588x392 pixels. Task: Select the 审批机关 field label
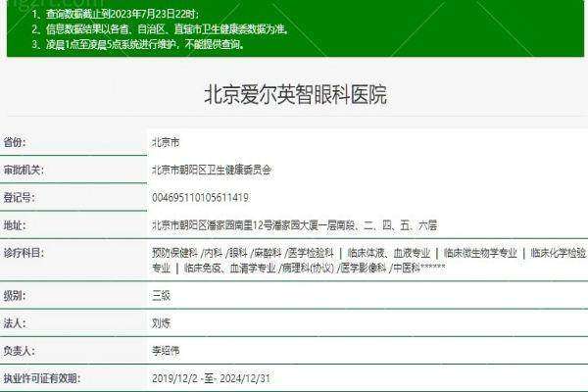tap(24, 170)
